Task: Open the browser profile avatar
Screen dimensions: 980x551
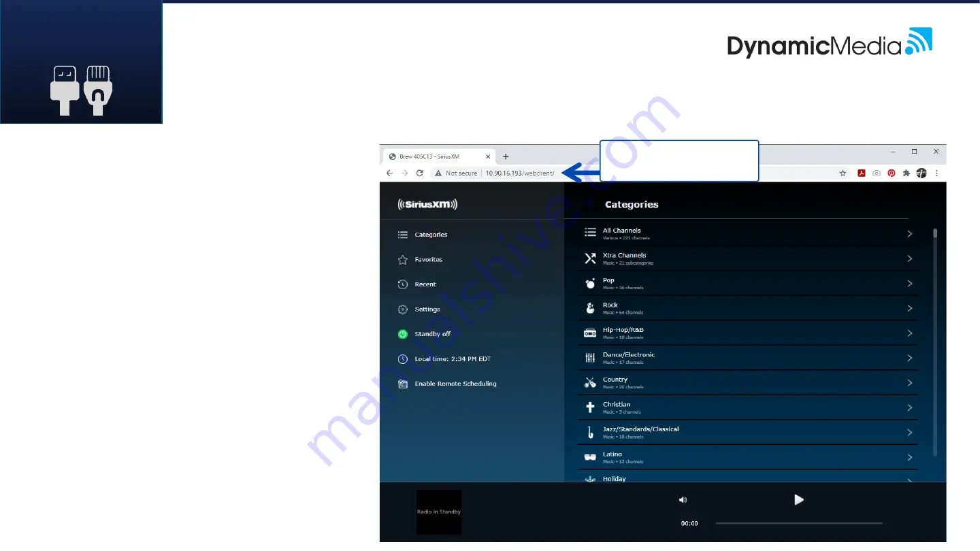Action: [921, 173]
